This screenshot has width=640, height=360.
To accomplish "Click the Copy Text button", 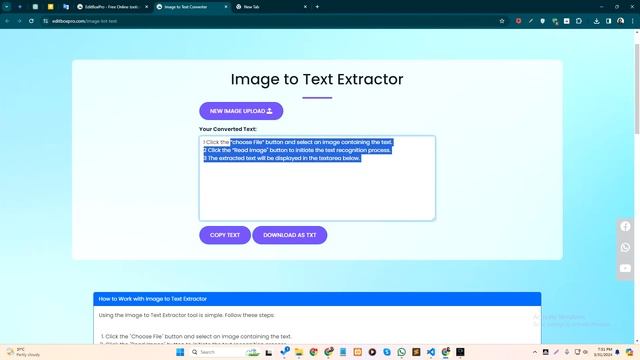I will pyautogui.click(x=225, y=235).
